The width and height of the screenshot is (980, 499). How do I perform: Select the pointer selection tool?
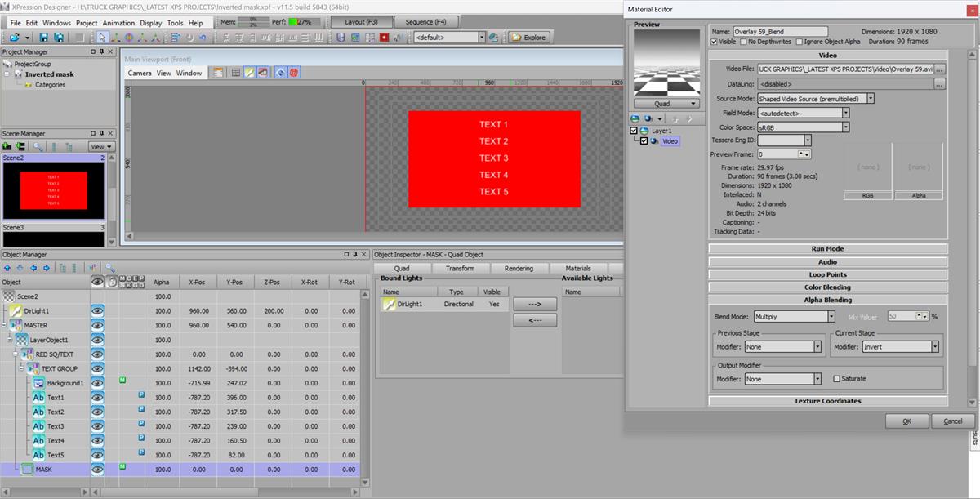102,38
